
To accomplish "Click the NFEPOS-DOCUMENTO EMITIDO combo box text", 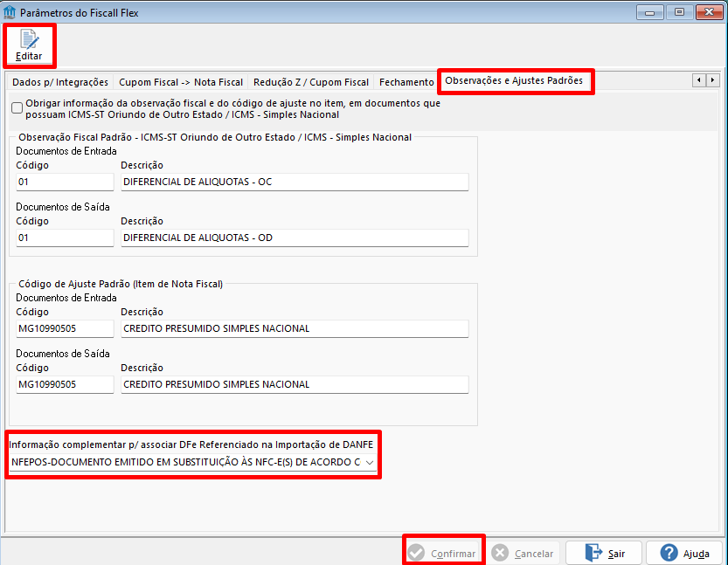I will [x=185, y=462].
